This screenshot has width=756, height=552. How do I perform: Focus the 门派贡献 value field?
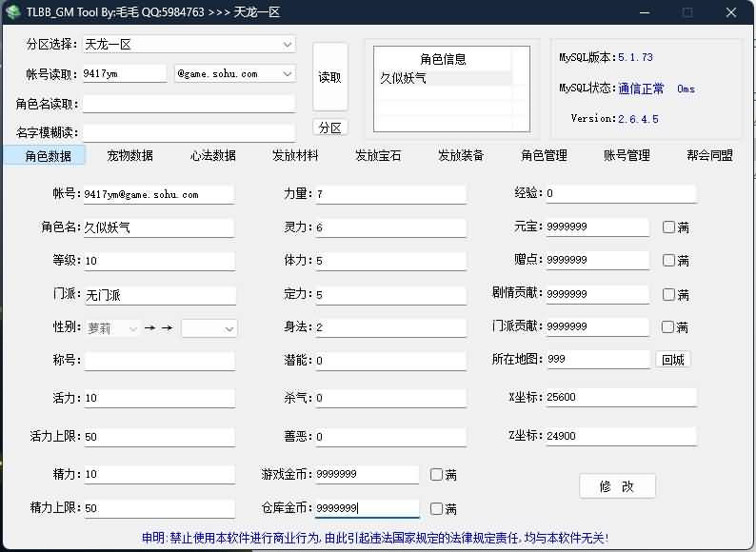pyautogui.click(x=597, y=326)
